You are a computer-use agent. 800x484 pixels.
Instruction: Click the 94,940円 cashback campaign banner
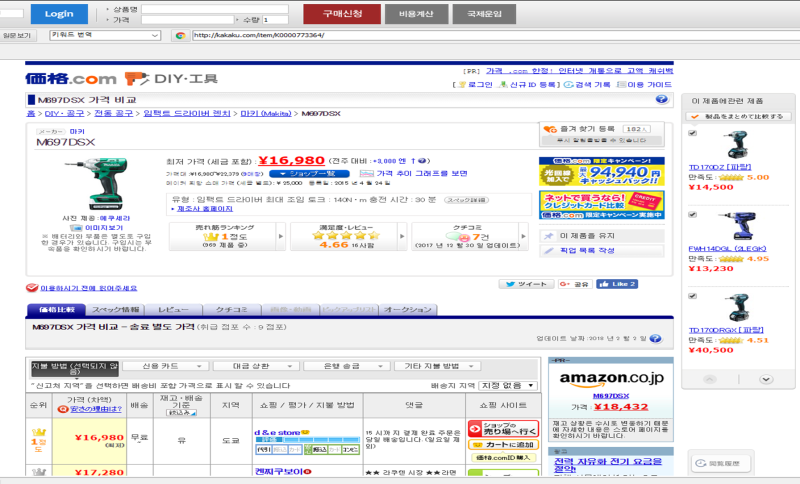pyautogui.click(x=602, y=172)
